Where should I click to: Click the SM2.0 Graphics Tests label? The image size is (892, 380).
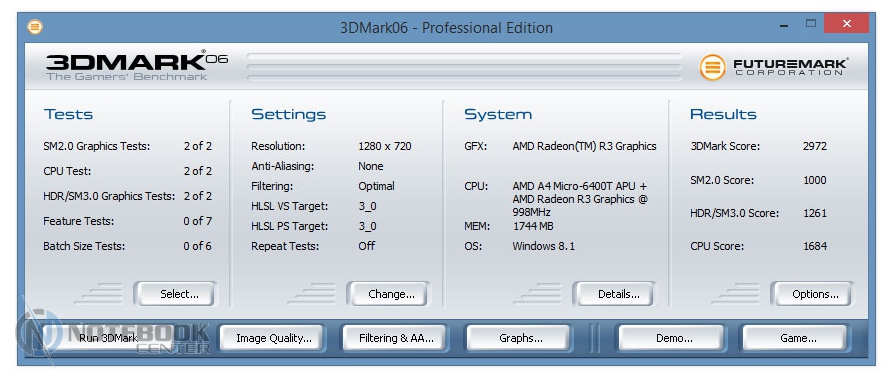tap(97, 146)
